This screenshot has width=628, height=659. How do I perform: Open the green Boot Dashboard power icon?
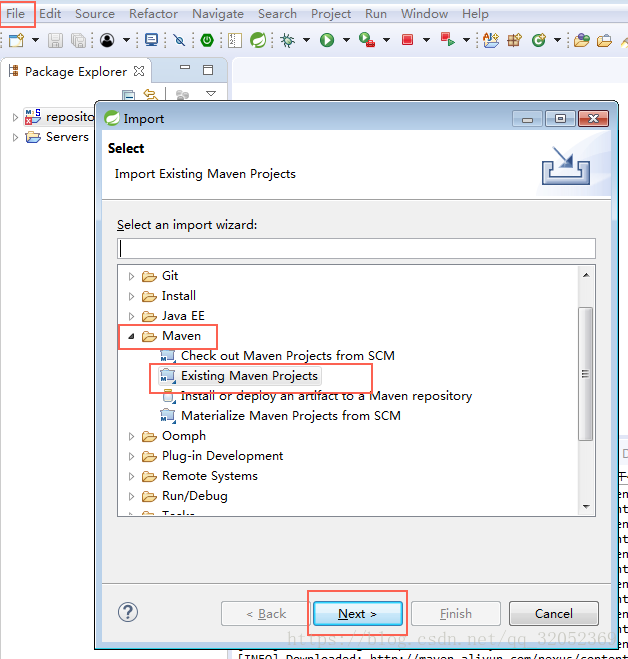(207, 40)
